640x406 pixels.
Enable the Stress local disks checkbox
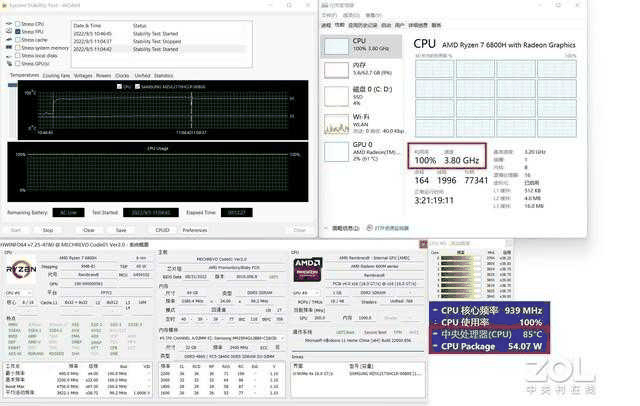[18, 55]
